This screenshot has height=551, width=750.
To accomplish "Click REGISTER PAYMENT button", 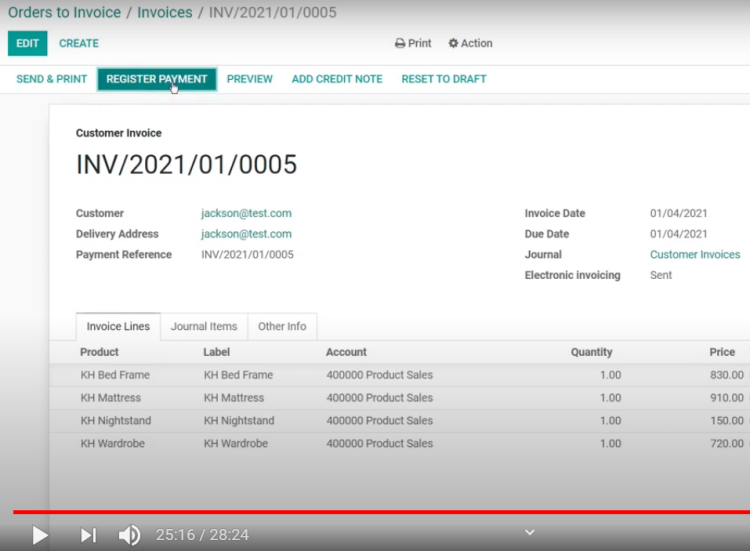I will 157,79.
